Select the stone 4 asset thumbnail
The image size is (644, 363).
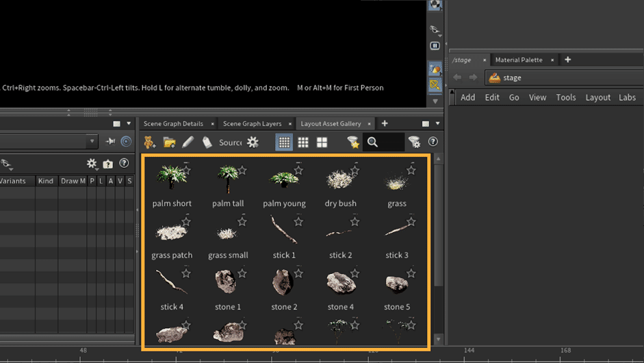click(340, 283)
